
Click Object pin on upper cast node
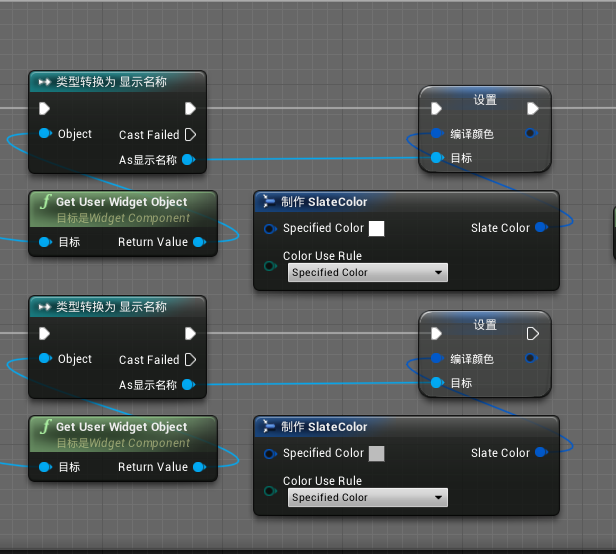click(x=46, y=133)
